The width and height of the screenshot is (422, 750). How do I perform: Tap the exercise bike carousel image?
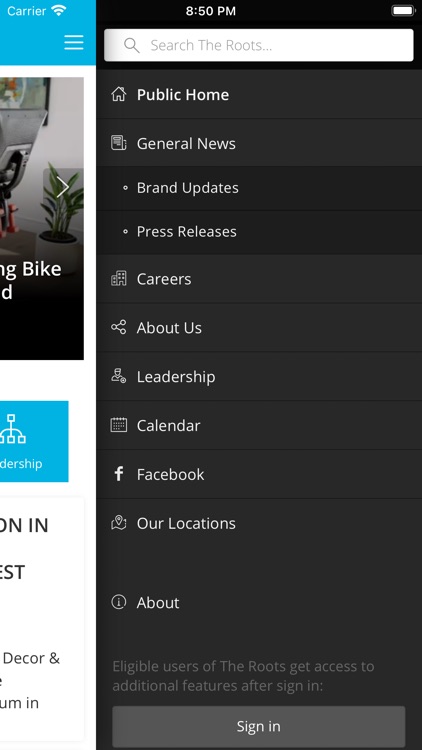click(x=42, y=218)
